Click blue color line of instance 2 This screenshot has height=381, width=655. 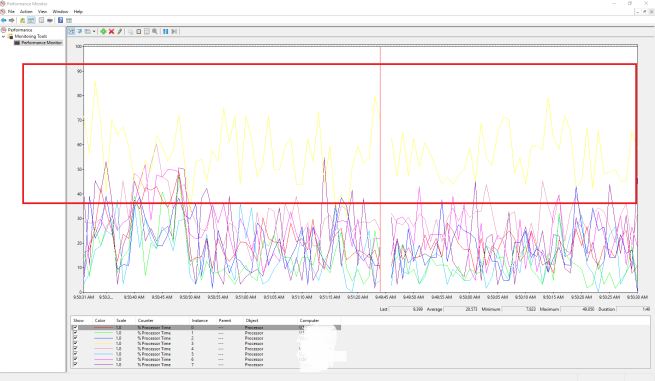[x=104, y=338]
